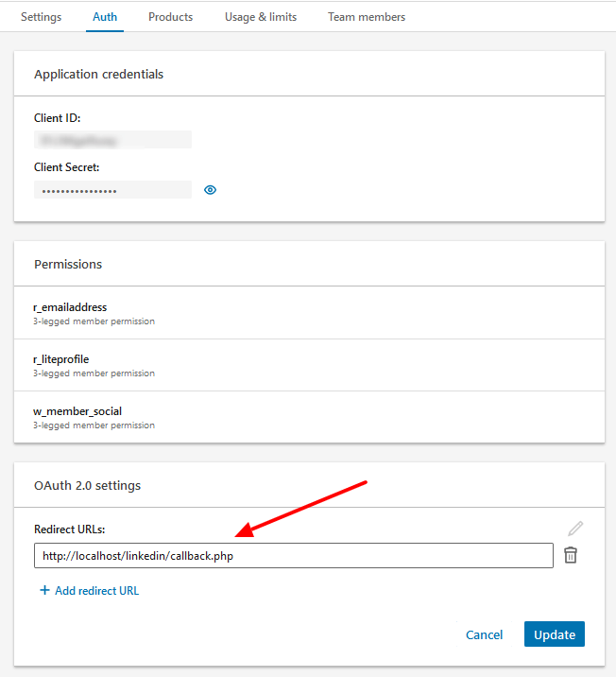The image size is (616, 677).
Task: Delete the redirect URL with trash icon
Action: click(571, 555)
